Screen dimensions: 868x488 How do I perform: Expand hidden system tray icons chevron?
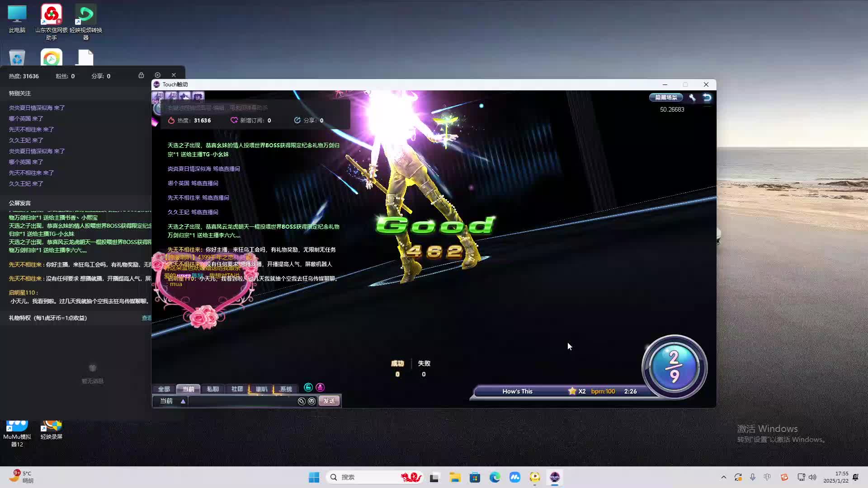[723, 477]
